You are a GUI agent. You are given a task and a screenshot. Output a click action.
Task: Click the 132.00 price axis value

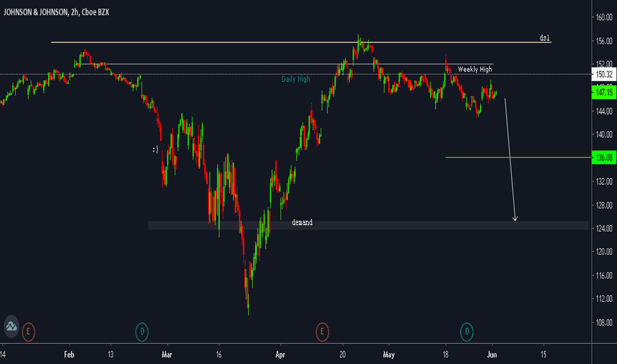(x=604, y=181)
